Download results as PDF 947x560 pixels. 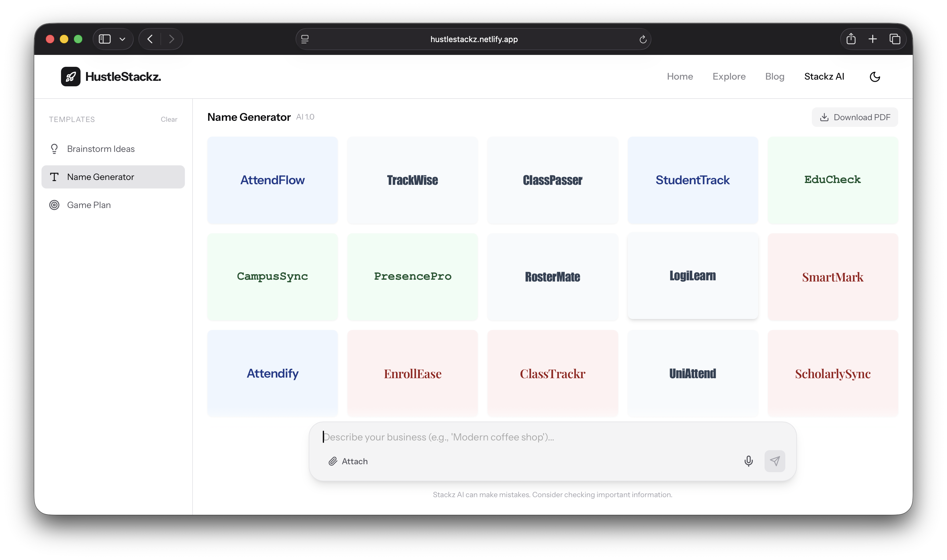(854, 117)
